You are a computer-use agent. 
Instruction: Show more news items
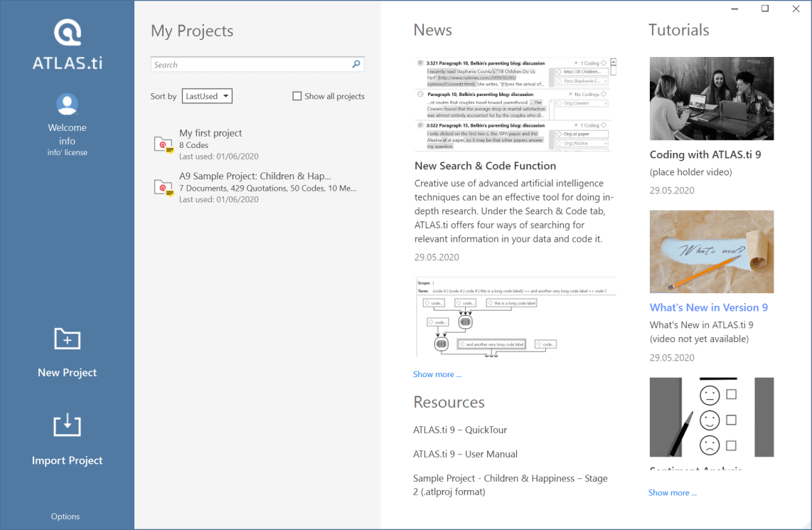pos(437,374)
